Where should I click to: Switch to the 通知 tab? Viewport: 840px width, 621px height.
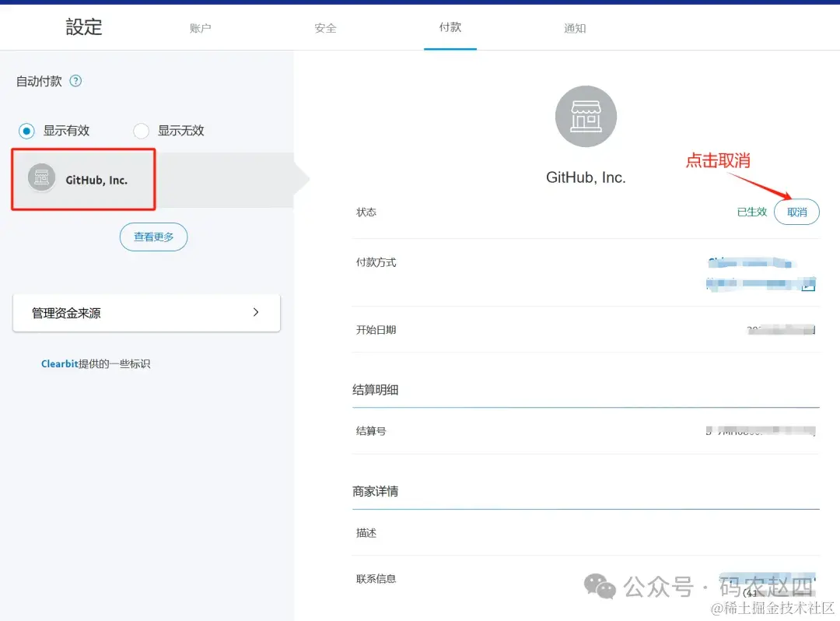tap(575, 28)
